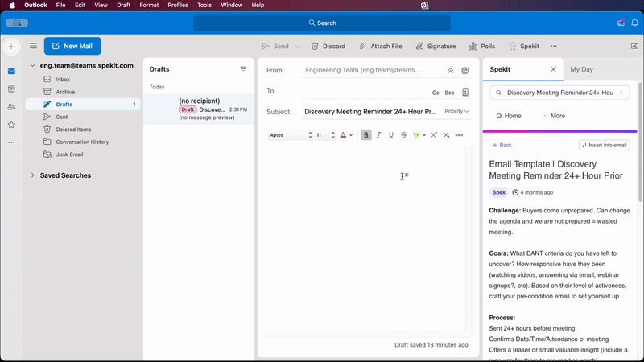Click the red font color button

343,134
